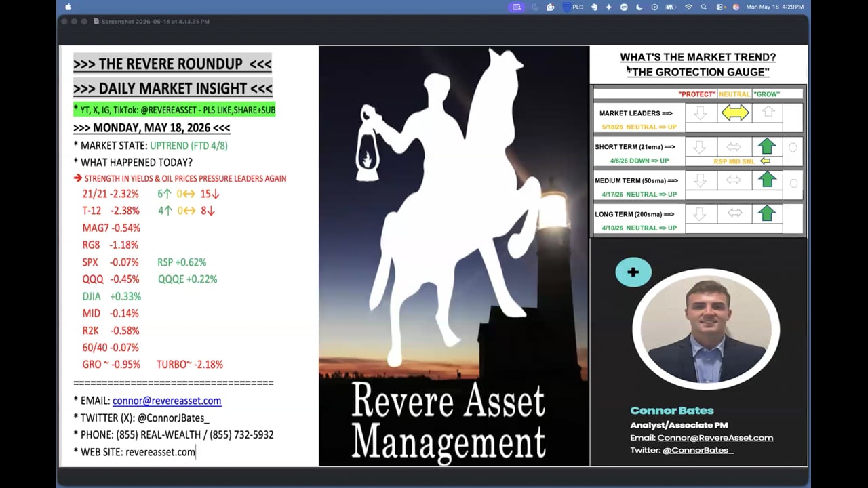This screenshot has width=868, height=488.
Task: Click the down arrow in Short Term row
Action: click(x=701, y=147)
